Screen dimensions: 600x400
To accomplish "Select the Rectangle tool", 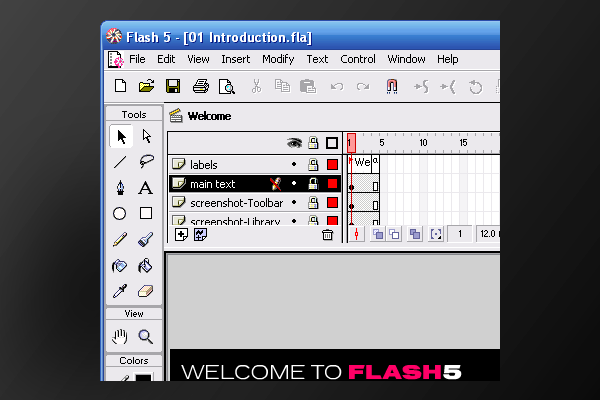I will 146,213.
